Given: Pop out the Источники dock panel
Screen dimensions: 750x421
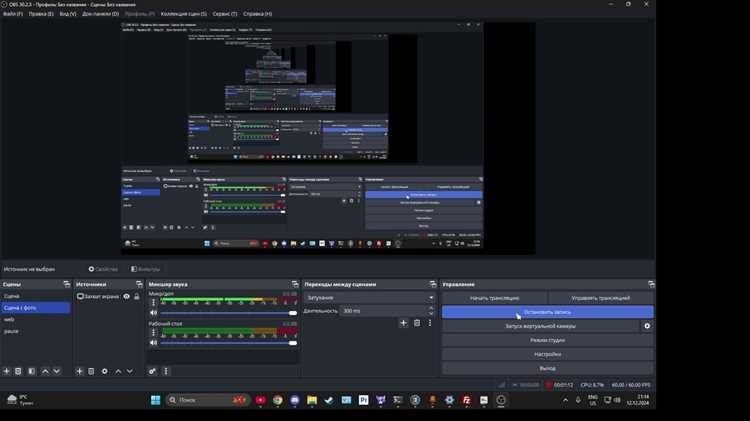Looking at the screenshot, I should [139, 284].
